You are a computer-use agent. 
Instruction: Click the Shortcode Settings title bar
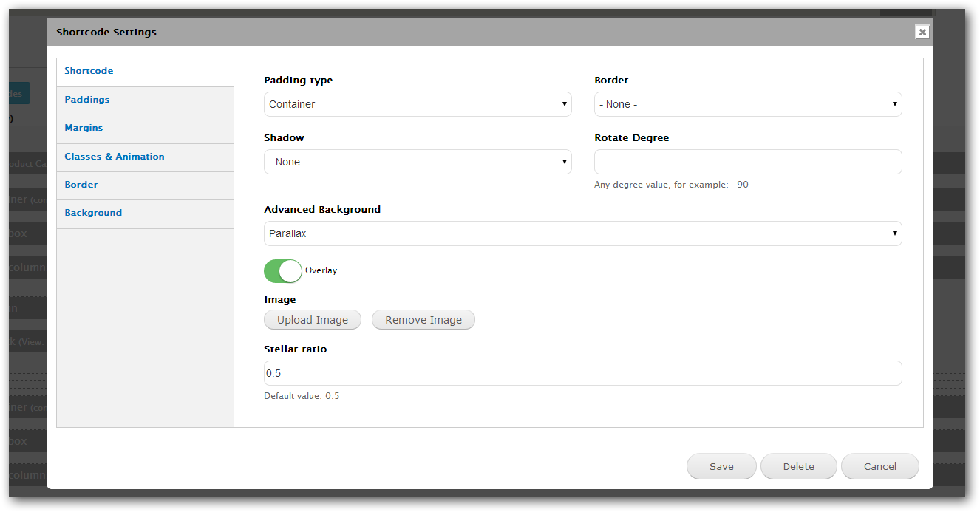[x=443, y=32]
